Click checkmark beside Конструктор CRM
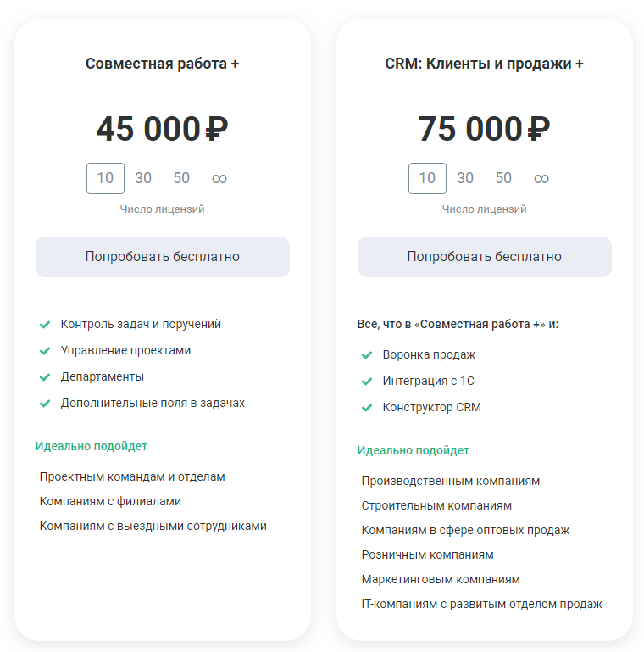644x652 pixels. tap(367, 408)
